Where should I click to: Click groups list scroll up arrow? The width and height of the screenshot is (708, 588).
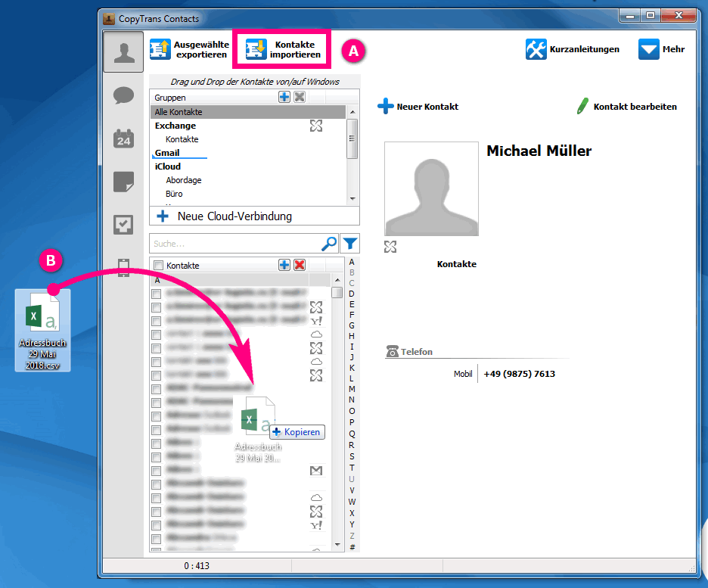(x=352, y=111)
